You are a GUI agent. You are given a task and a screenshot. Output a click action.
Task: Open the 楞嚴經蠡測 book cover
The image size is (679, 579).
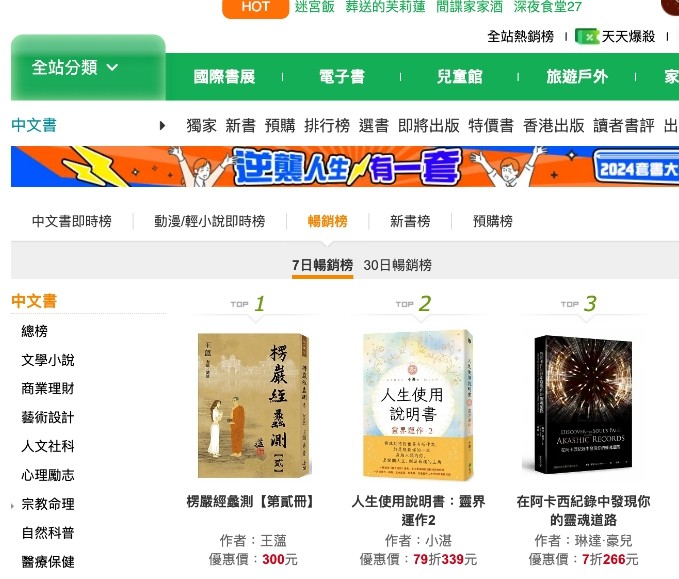click(x=254, y=405)
